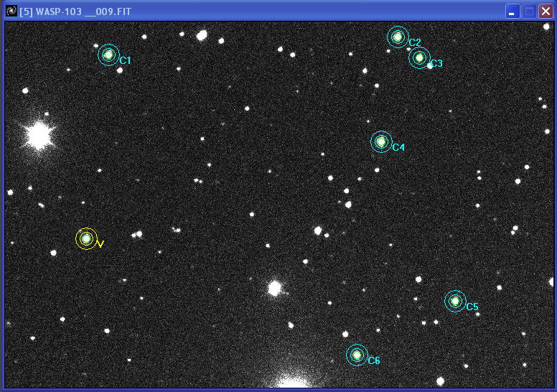Select the C2 comparison star aperture
Screen dimensions: 557x392
click(398, 37)
